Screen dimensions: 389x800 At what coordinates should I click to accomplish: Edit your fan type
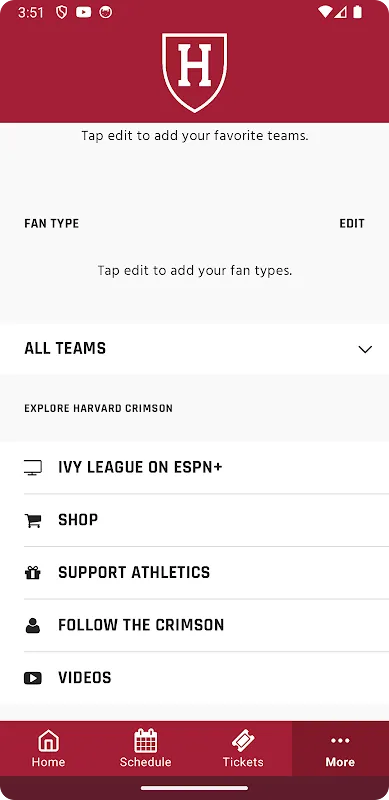352,223
